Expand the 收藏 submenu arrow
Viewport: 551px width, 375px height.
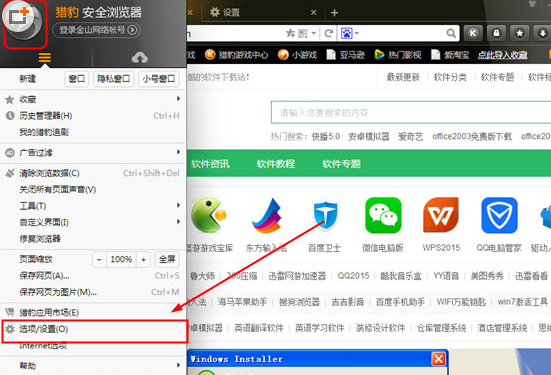pos(179,99)
